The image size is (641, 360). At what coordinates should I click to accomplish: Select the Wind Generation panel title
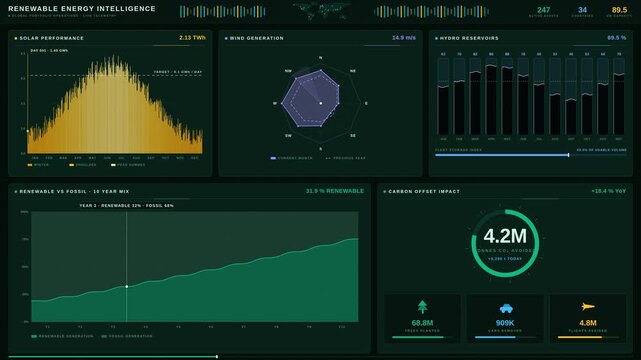coord(256,38)
